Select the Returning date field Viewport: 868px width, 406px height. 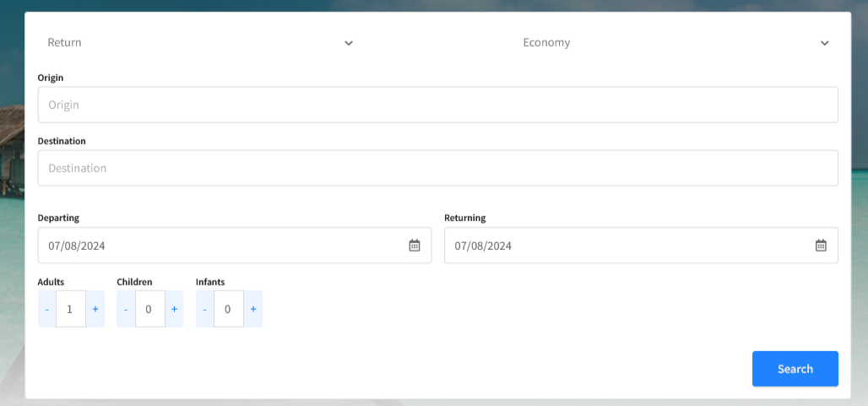641,246
